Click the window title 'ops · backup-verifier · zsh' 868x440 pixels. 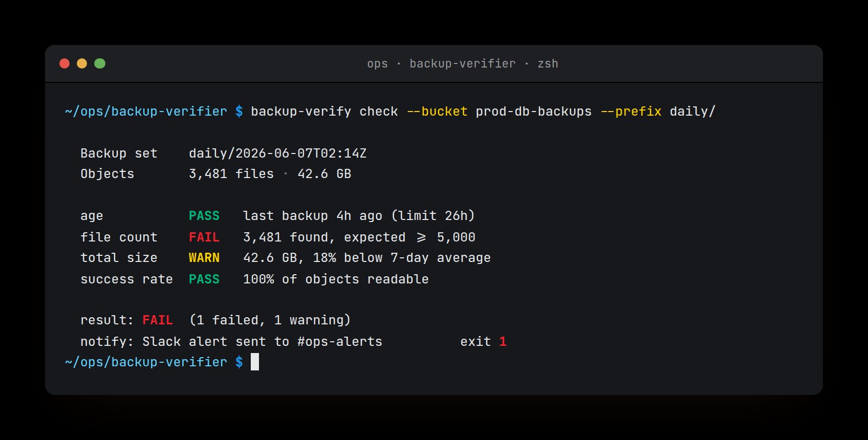(463, 63)
